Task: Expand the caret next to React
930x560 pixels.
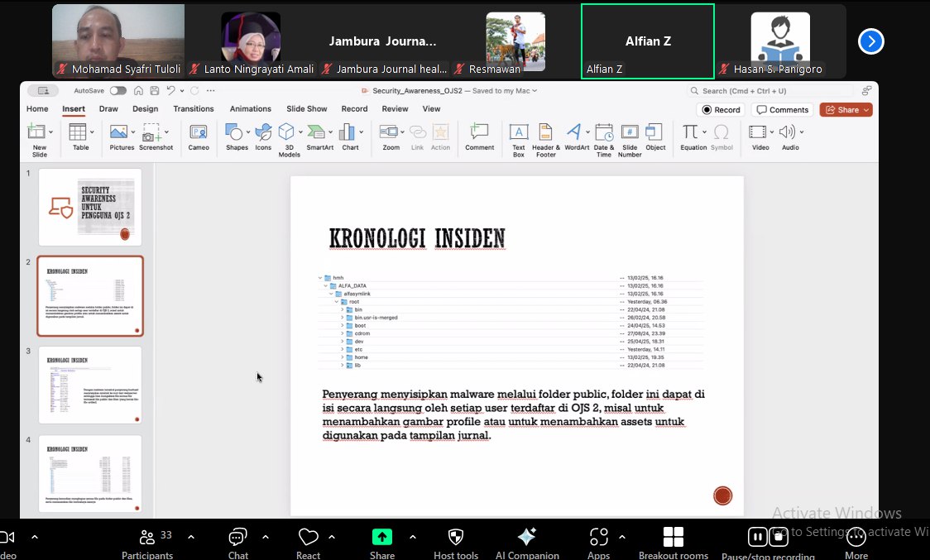Action: pyautogui.click(x=332, y=537)
